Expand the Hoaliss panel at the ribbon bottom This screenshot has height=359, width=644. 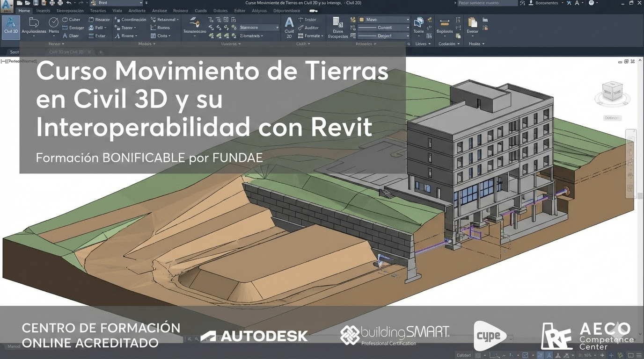483,43
